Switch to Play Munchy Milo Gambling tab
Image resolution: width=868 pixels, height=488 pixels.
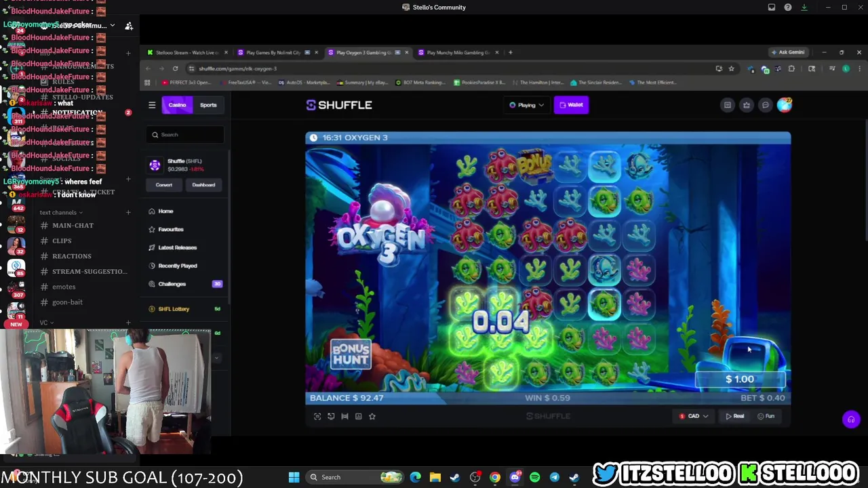[x=458, y=52]
